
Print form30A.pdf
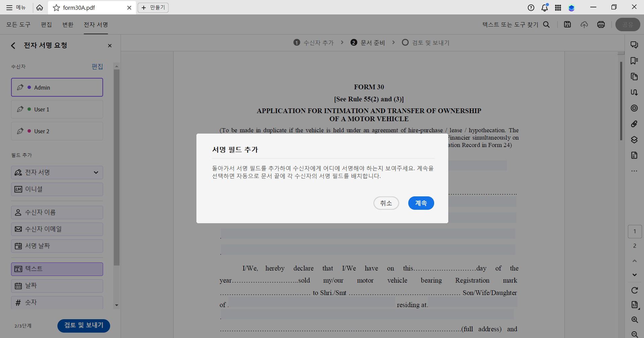(x=601, y=24)
